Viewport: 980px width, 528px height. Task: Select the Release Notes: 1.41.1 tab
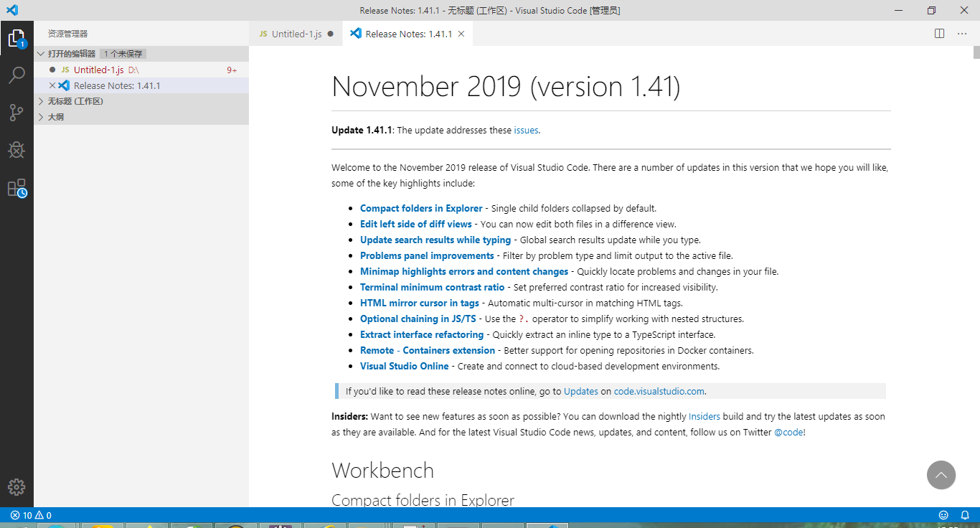click(407, 34)
